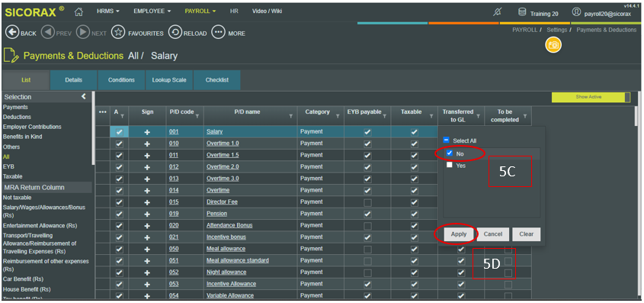644x303 pixels.
Task: Click the Cancel filter button
Action: [x=493, y=234]
